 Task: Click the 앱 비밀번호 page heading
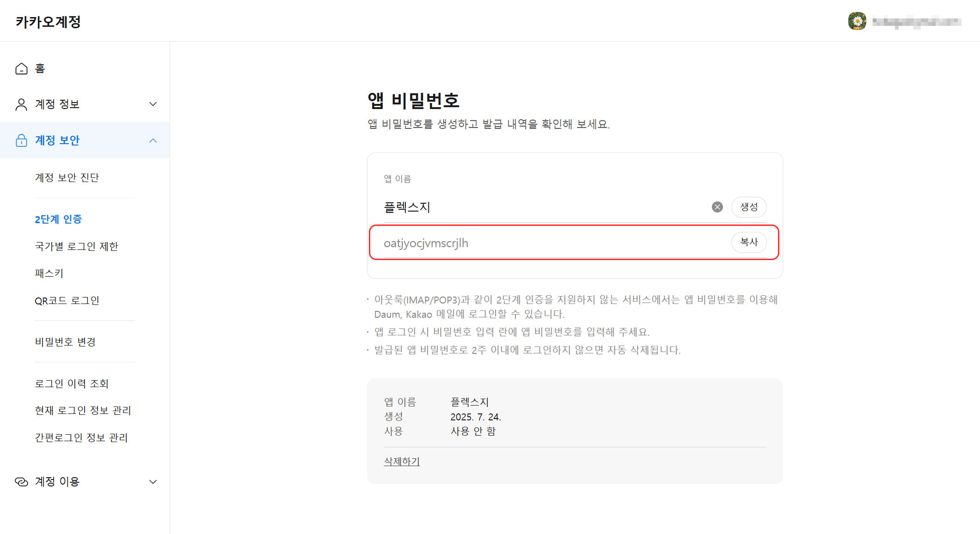tap(413, 100)
